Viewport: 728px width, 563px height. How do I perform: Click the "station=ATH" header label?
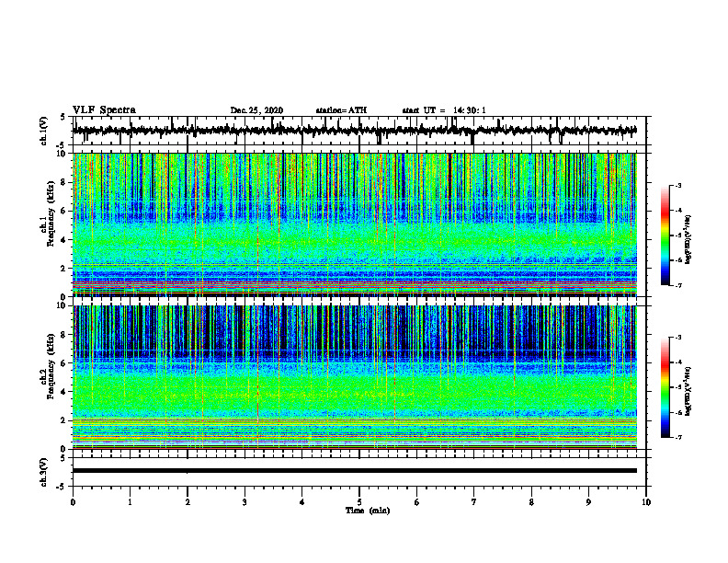click(x=341, y=110)
